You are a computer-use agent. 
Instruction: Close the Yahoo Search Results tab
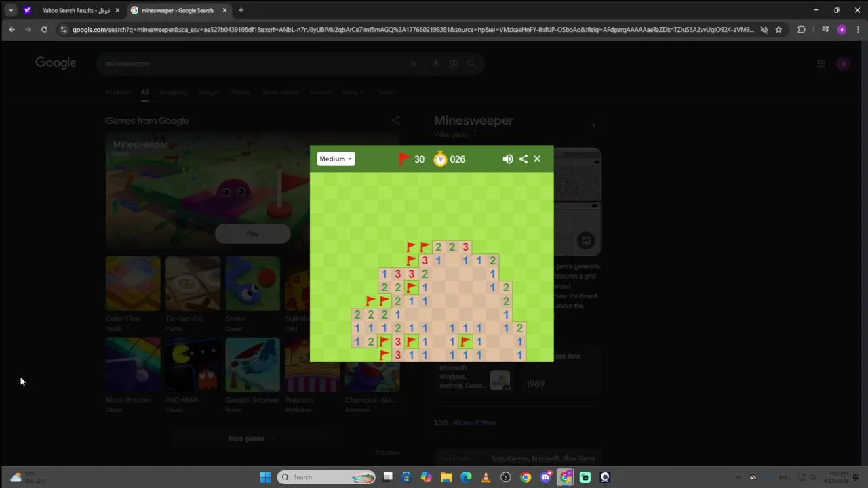click(117, 10)
